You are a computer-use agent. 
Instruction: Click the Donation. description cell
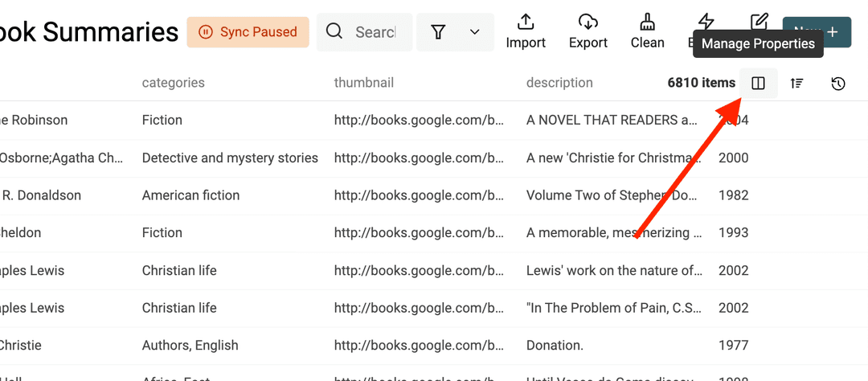[x=555, y=346]
